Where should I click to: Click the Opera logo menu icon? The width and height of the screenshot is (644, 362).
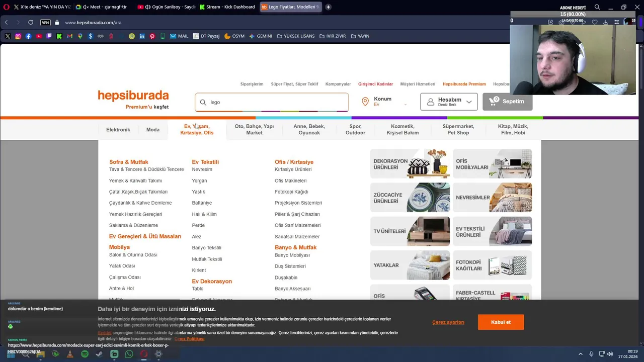(x=7, y=7)
